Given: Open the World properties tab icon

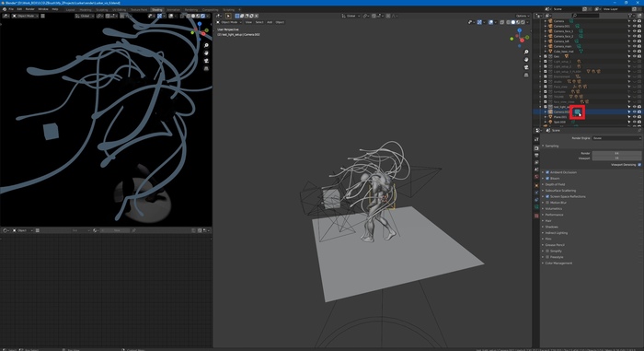Looking at the screenshot, I should pos(536,177).
